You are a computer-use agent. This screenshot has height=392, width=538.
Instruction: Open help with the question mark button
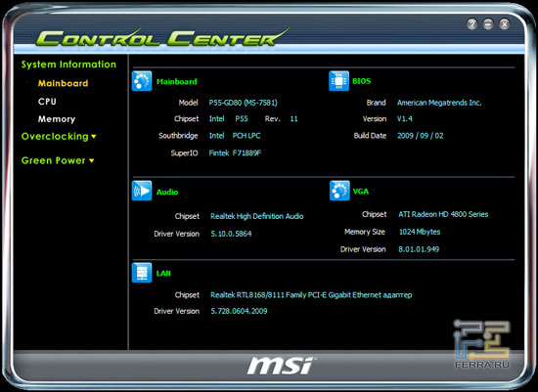tap(472, 24)
